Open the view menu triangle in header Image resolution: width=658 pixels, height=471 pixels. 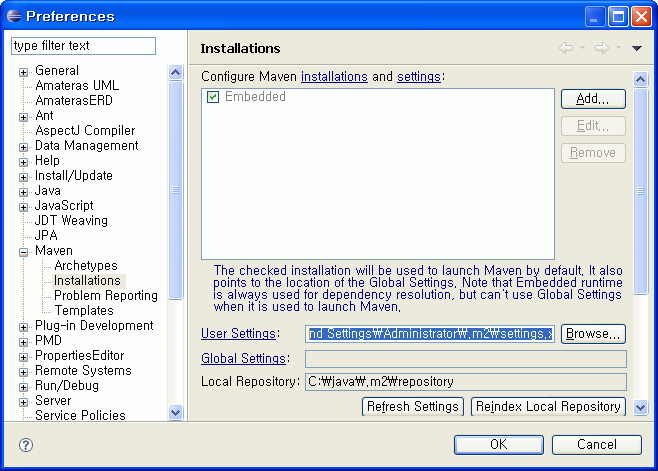[636, 48]
